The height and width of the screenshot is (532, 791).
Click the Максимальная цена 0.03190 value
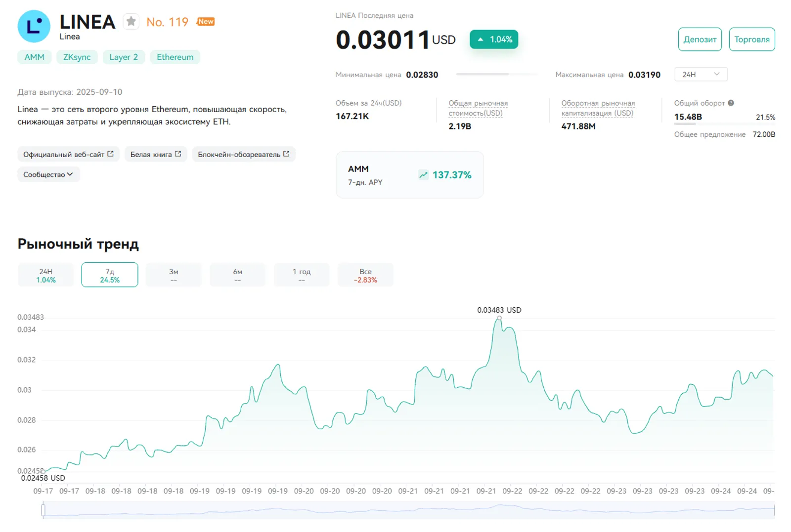tap(644, 75)
